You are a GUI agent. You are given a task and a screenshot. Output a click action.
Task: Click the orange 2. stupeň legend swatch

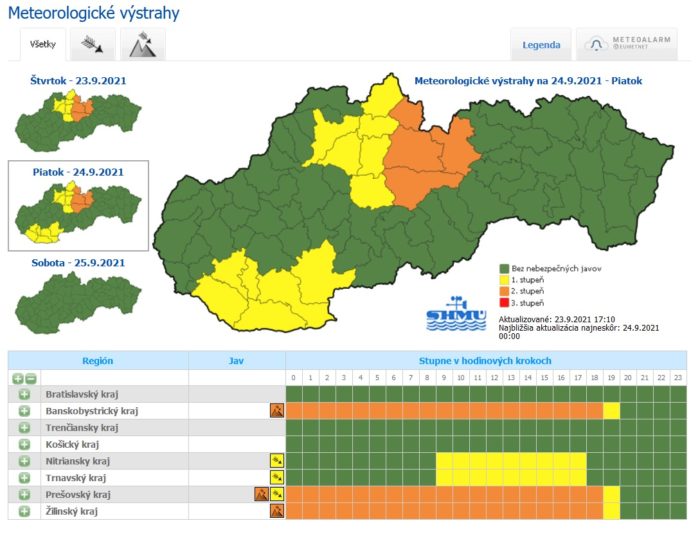(x=504, y=291)
